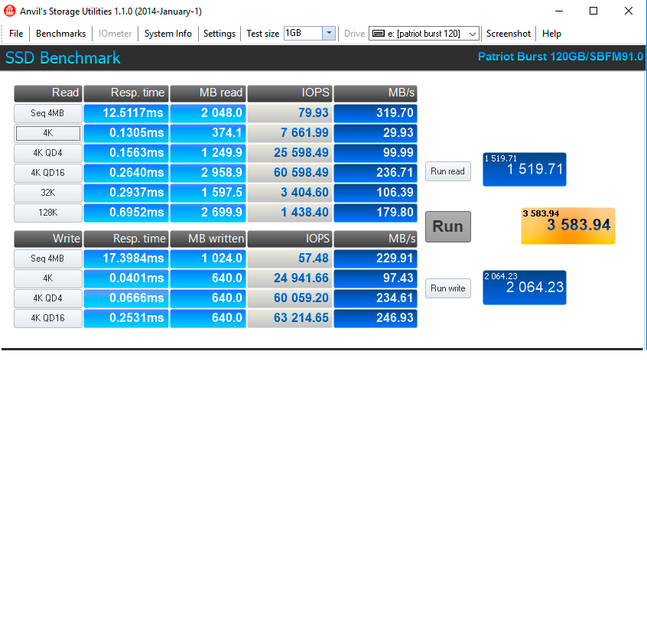This screenshot has width=647, height=644.
Task: Open the IOmeter menu
Action: pyautogui.click(x=115, y=34)
